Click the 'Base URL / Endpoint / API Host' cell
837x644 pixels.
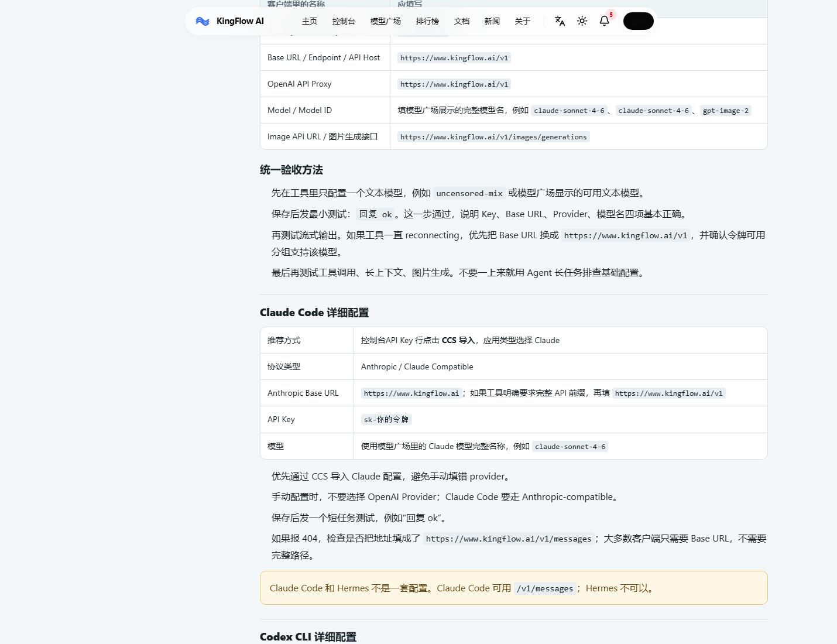click(325, 57)
